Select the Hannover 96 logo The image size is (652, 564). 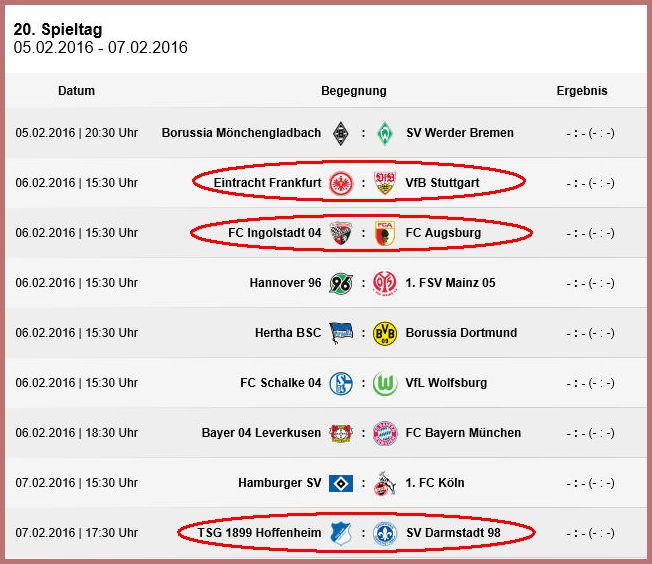coord(341,283)
